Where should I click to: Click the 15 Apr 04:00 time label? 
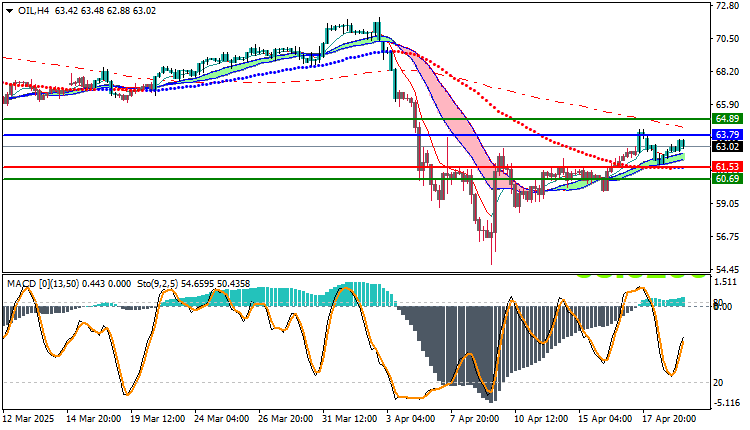606,419
